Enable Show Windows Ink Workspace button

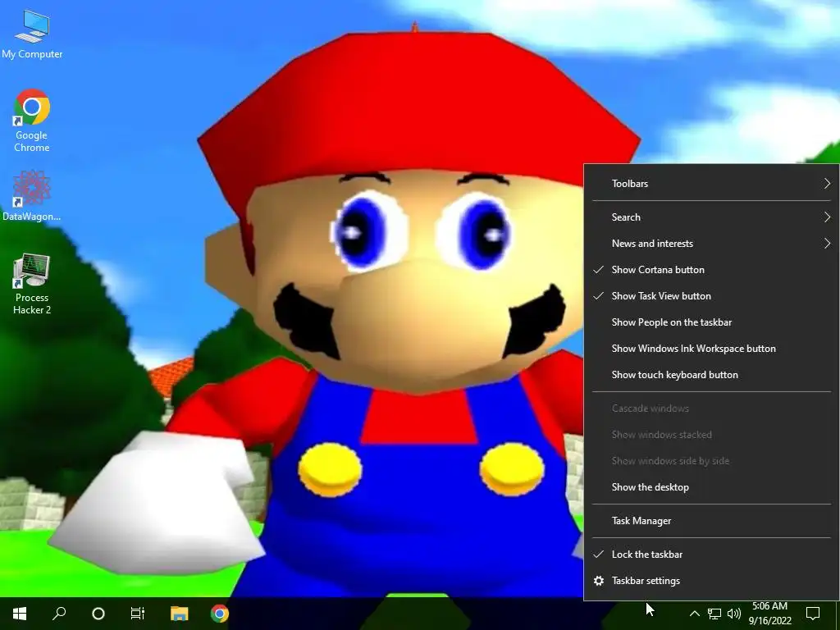click(711, 348)
